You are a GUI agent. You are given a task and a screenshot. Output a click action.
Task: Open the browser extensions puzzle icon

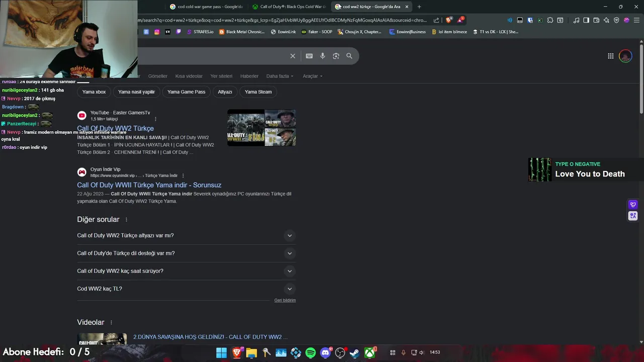550,20
